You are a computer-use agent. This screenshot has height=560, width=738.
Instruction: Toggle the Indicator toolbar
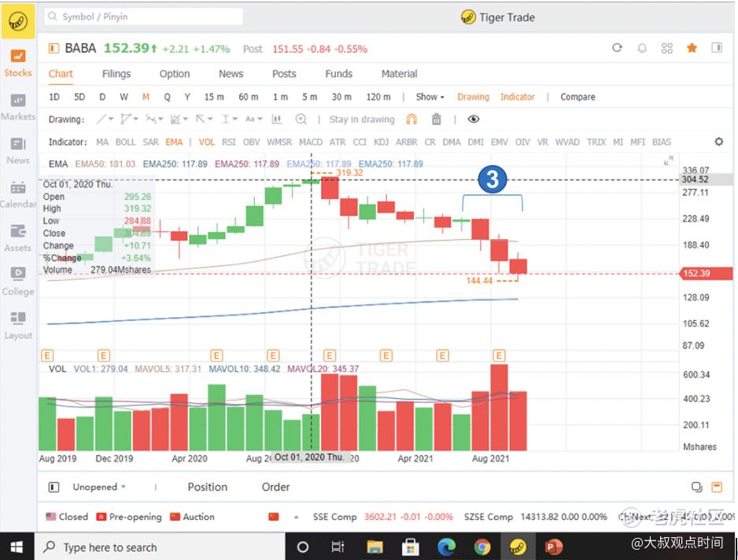(x=517, y=97)
